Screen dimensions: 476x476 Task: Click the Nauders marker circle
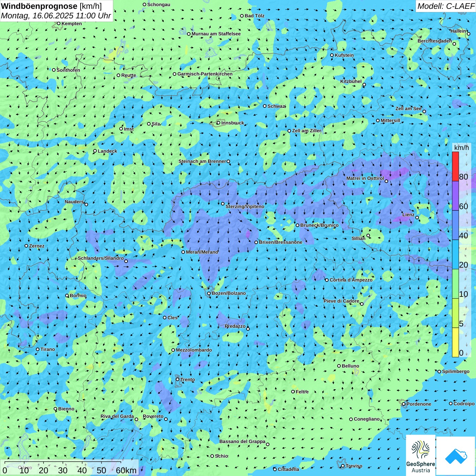[86, 204]
